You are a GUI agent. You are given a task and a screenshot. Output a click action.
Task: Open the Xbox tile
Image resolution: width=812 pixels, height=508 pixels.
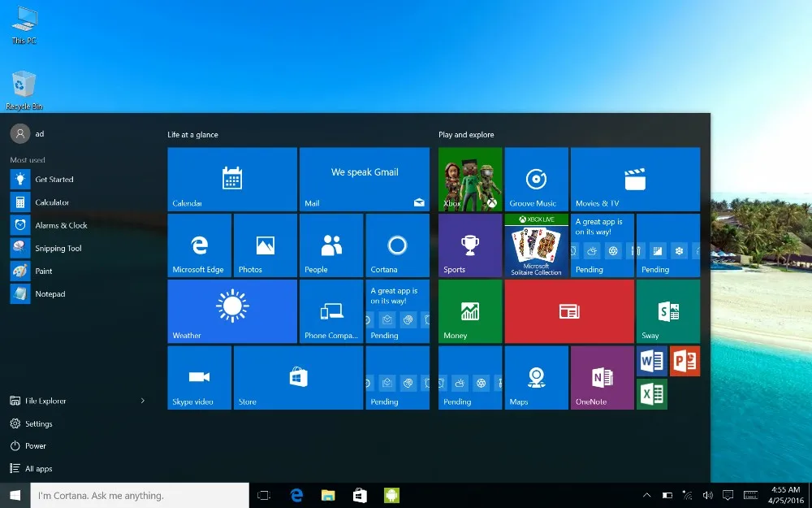(x=470, y=180)
